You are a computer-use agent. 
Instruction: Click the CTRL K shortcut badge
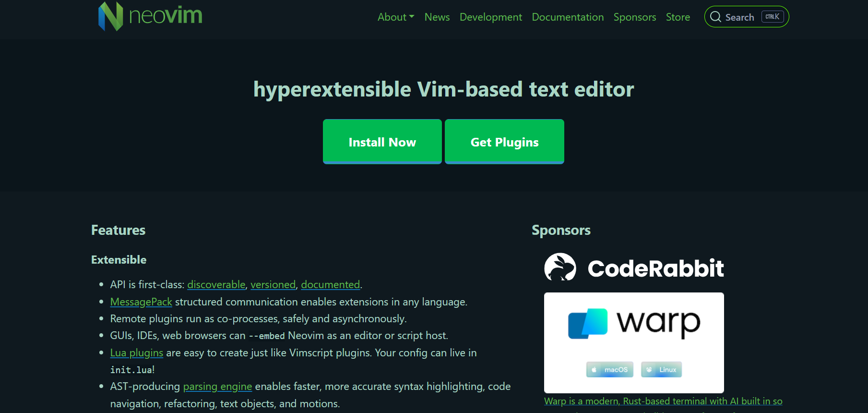coord(773,17)
